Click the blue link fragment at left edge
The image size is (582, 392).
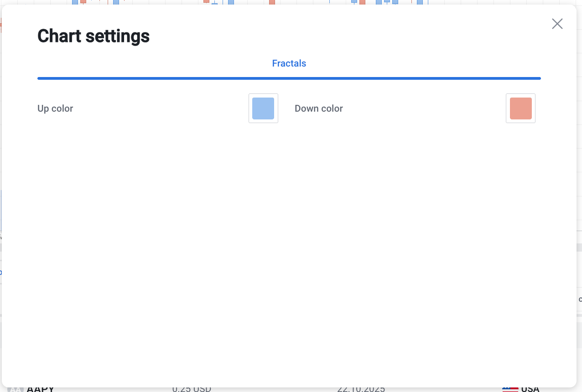[1, 273]
